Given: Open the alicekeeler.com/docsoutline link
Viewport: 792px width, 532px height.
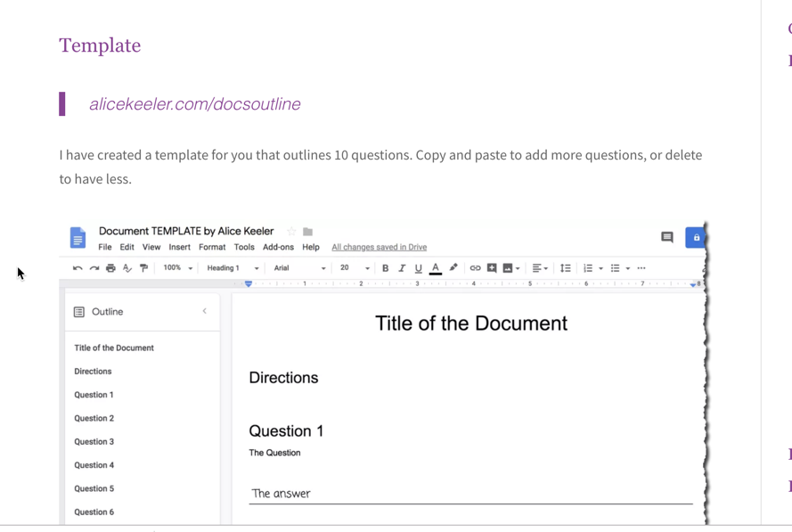Looking at the screenshot, I should [x=195, y=104].
